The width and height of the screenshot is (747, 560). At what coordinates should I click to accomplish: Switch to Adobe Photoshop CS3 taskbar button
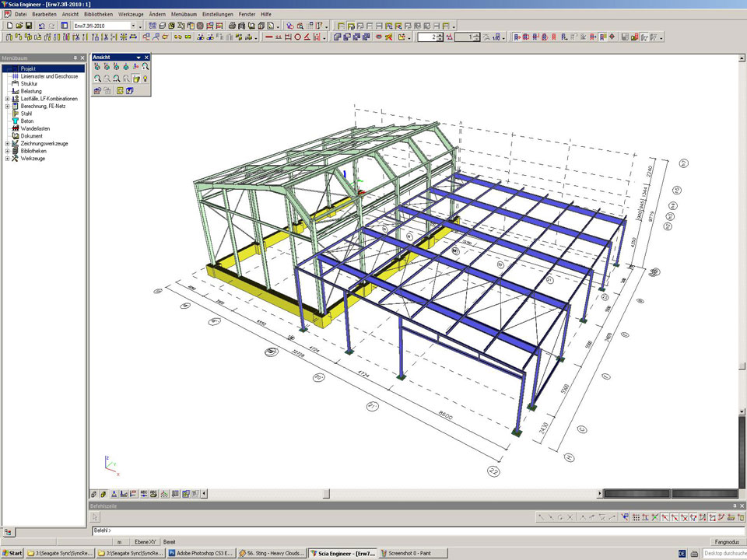tap(201, 554)
